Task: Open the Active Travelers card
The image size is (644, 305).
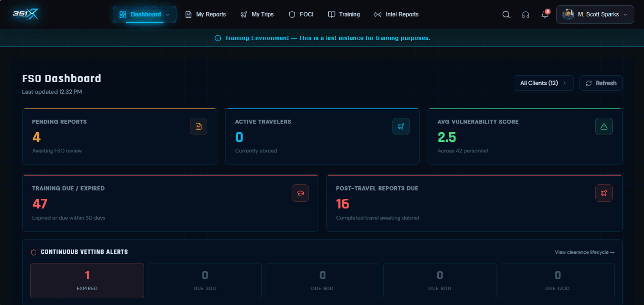Action: 322,136
